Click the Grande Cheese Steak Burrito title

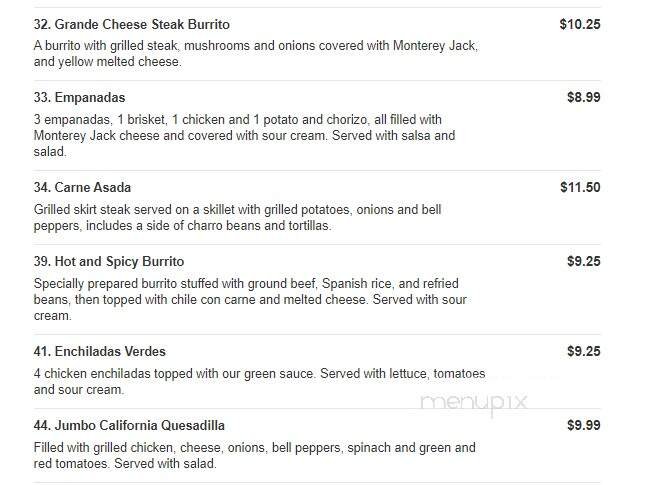click(130, 23)
